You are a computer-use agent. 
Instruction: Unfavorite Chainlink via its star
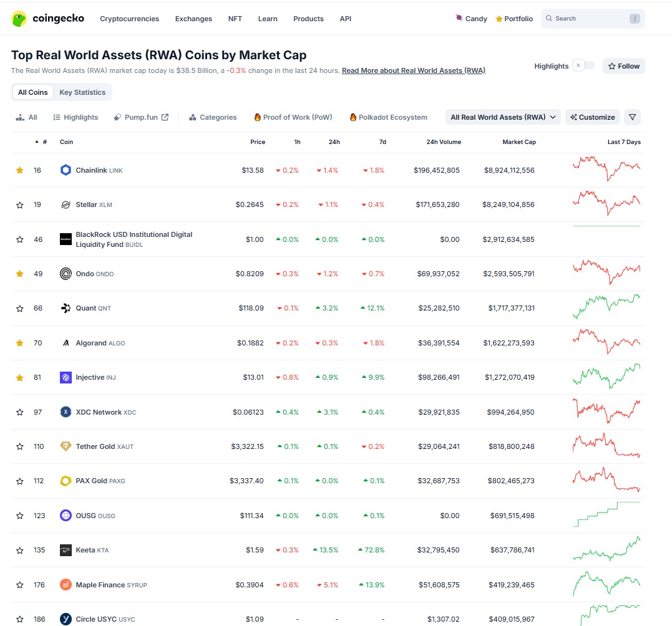click(x=20, y=170)
